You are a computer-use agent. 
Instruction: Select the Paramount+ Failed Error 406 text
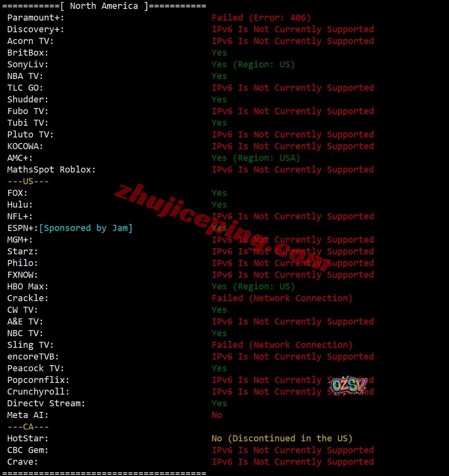click(x=261, y=18)
